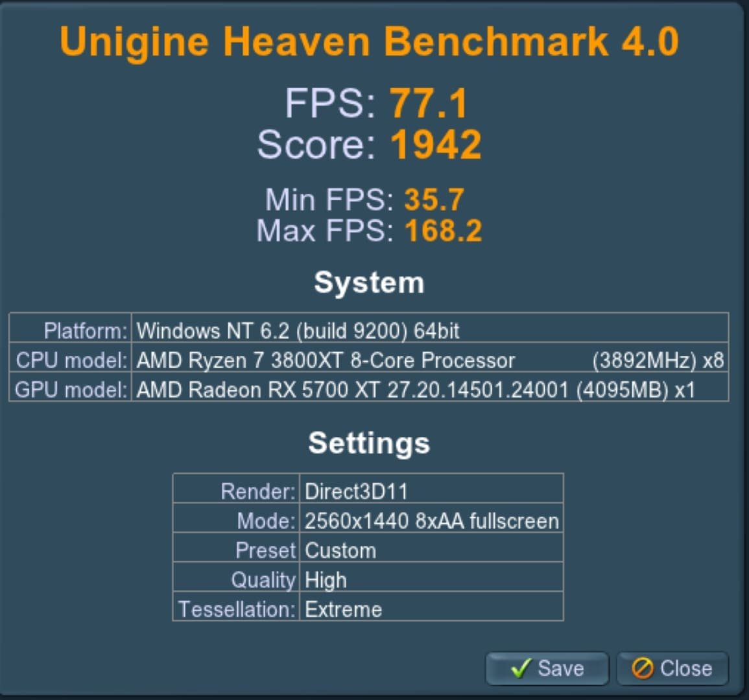Click the Save button
749x700 pixels.
pyautogui.click(x=547, y=668)
